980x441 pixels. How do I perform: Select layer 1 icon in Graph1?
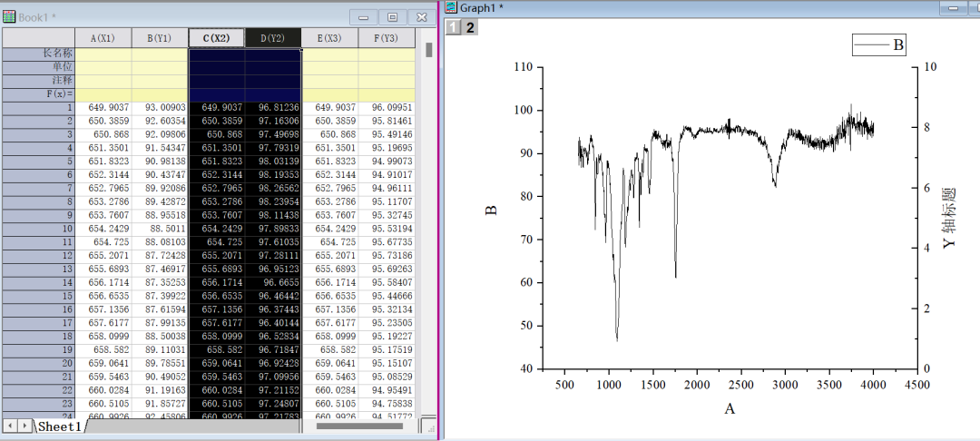coord(453,27)
